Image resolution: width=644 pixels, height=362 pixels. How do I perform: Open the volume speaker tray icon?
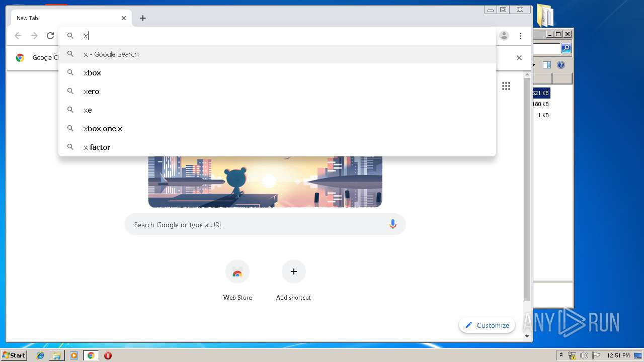point(584,355)
